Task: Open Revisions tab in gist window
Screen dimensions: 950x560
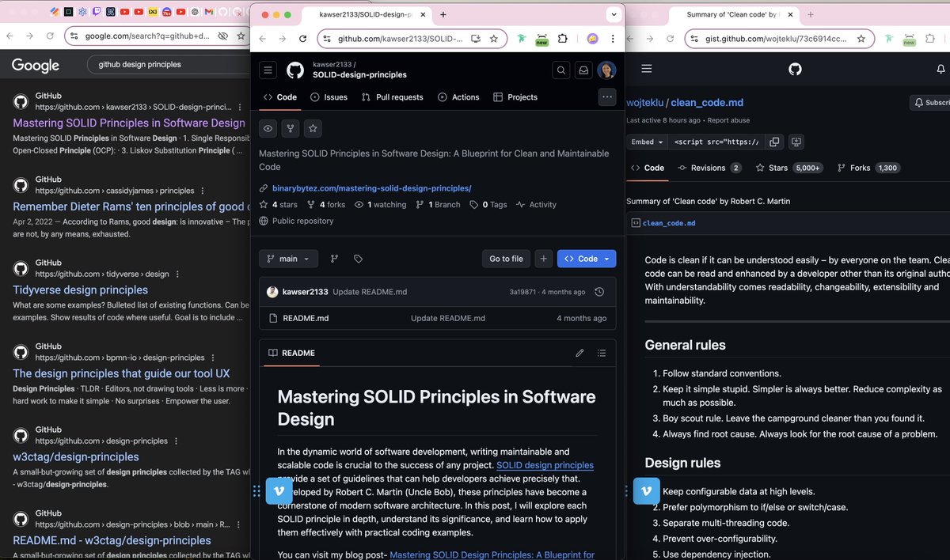Action: pyautogui.click(x=709, y=168)
